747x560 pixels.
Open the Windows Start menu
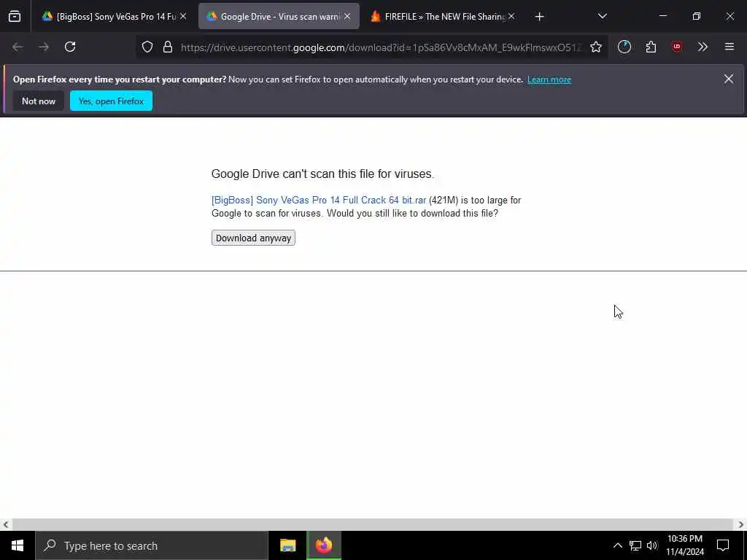pos(18,545)
